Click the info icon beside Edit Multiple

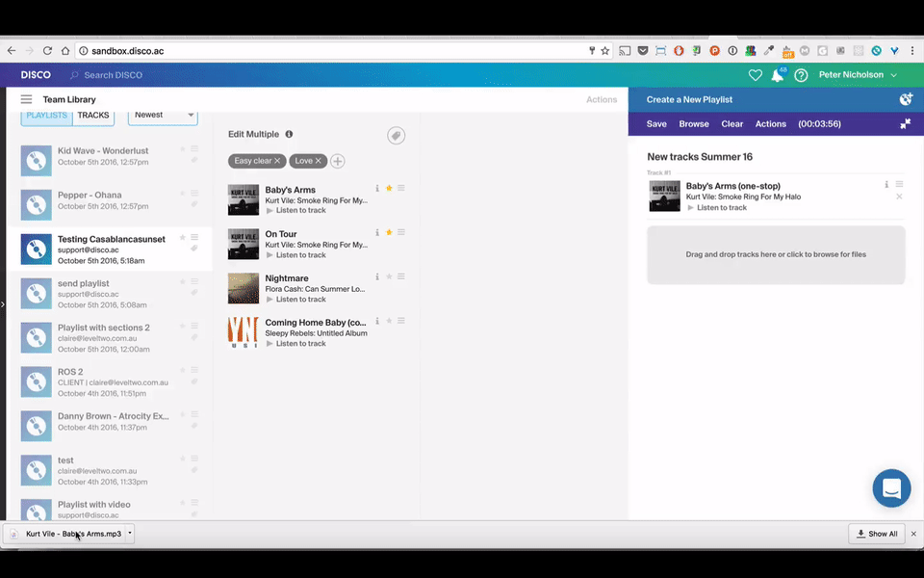(x=289, y=134)
